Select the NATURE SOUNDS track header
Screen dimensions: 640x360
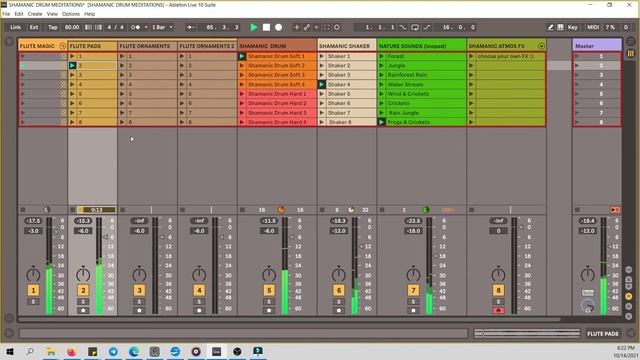point(422,46)
